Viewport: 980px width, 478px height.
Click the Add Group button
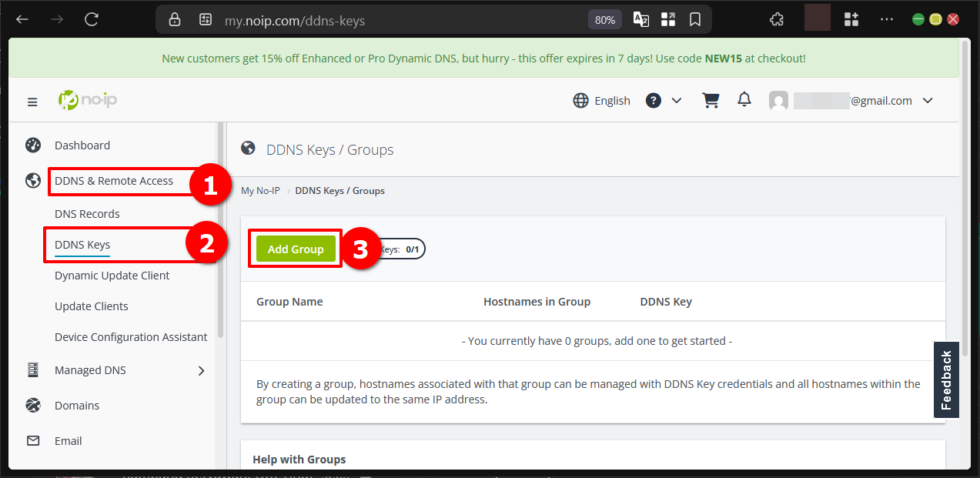click(295, 249)
